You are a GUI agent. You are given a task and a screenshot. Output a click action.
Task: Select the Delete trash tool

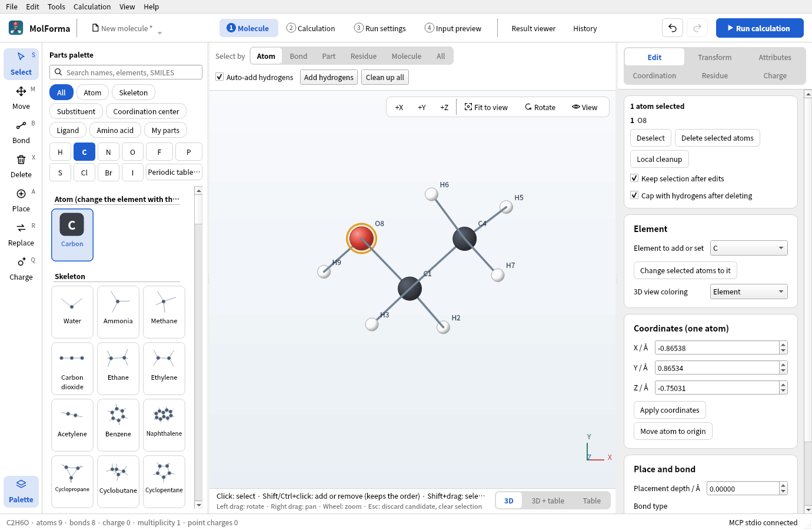coord(21,167)
